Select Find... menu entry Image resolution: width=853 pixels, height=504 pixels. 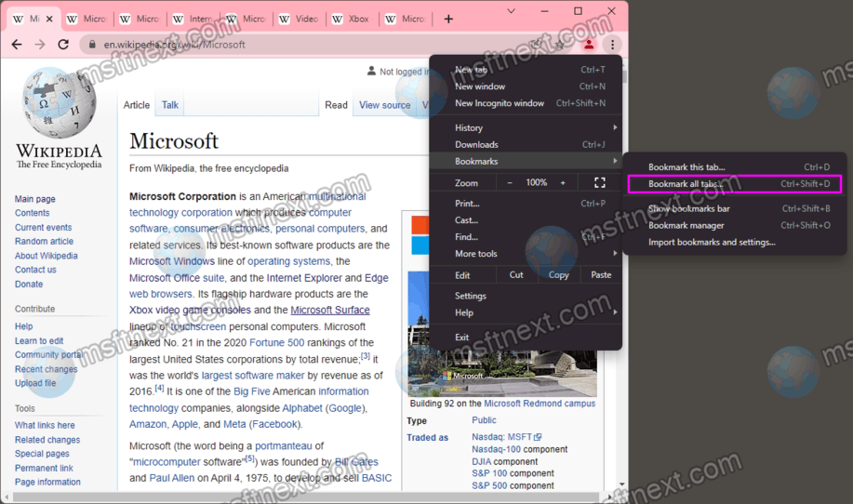tap(526, 237)
